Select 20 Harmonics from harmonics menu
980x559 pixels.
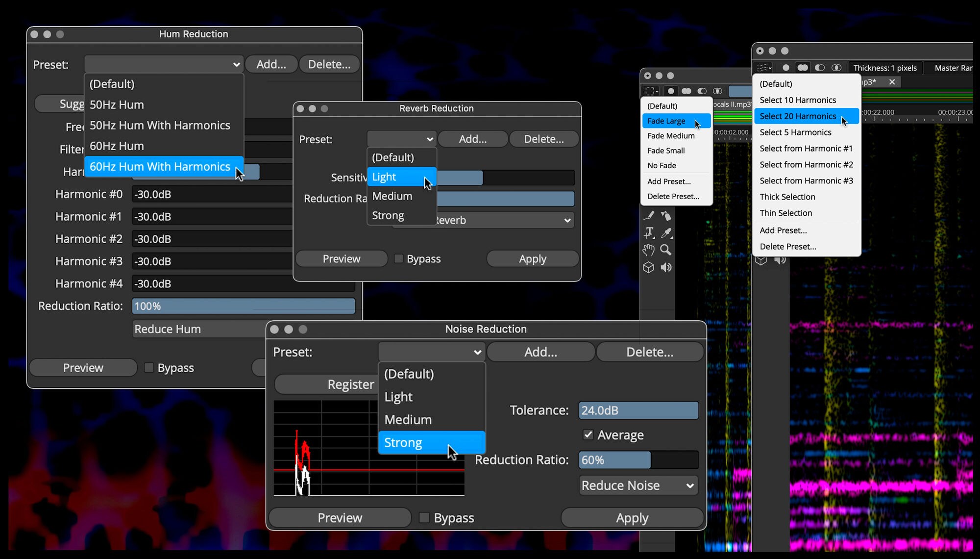point(798,116)
